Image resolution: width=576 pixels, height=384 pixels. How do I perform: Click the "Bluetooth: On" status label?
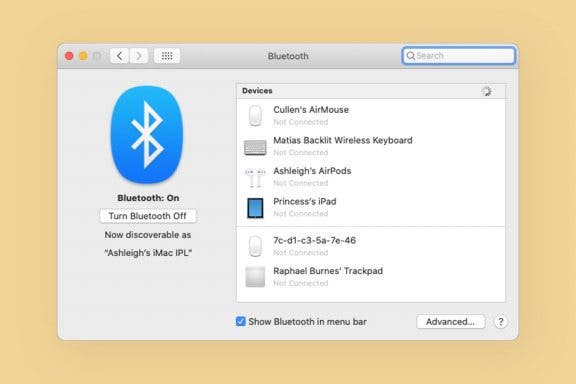click(148, 198)
